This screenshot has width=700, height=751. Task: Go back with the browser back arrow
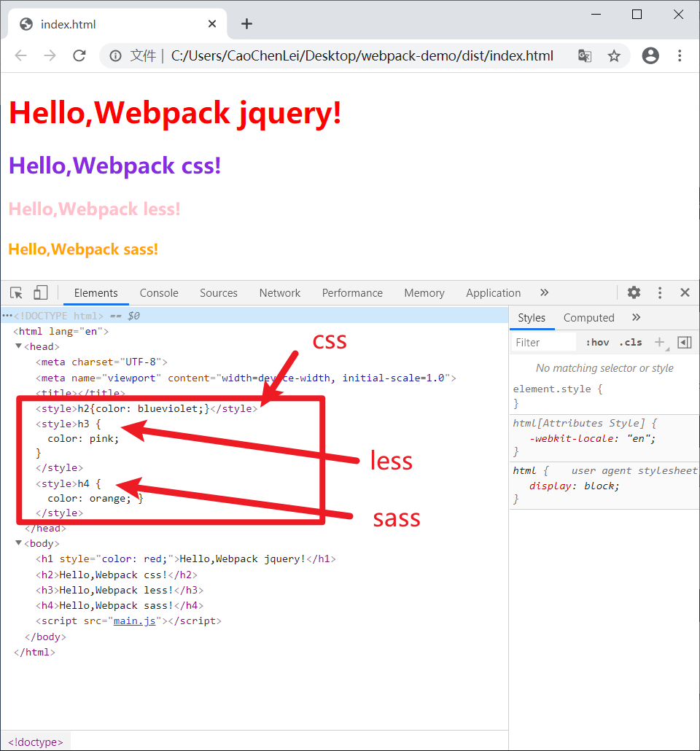tap(20, 55)
